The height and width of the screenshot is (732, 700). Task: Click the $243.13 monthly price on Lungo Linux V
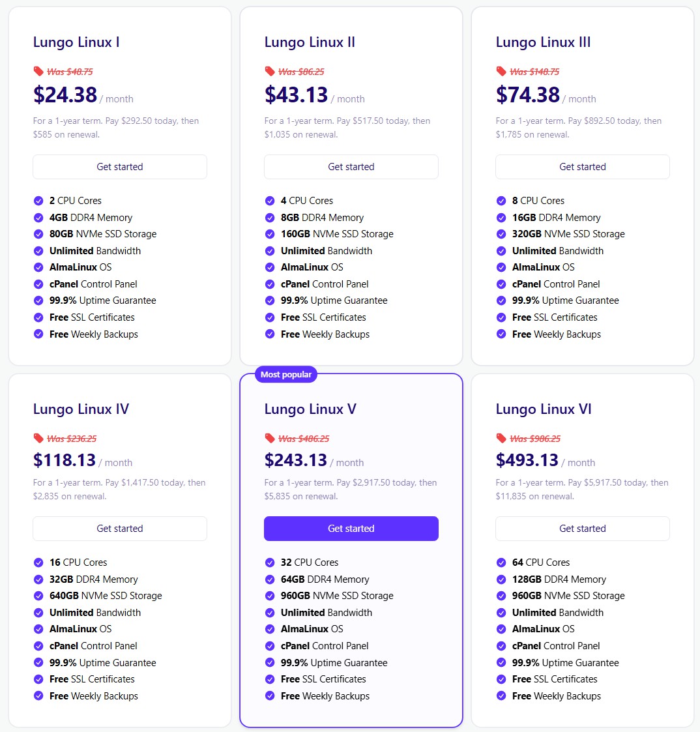pos(295,460)
